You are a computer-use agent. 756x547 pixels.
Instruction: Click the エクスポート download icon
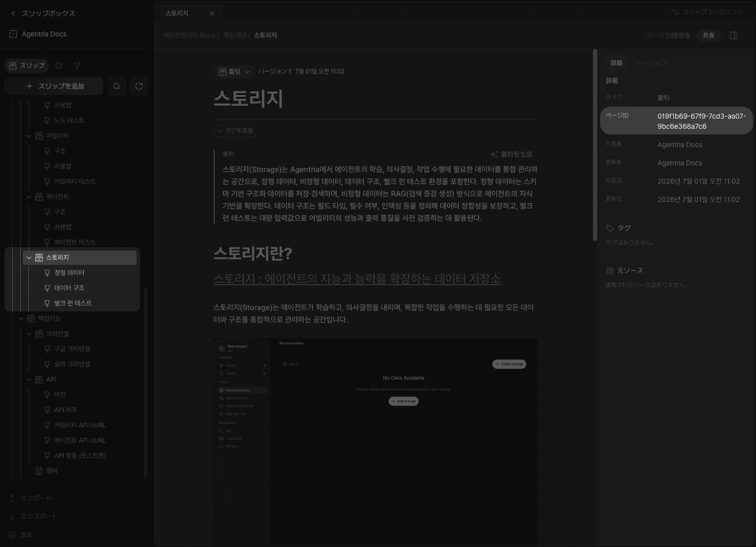click(12, 517)
